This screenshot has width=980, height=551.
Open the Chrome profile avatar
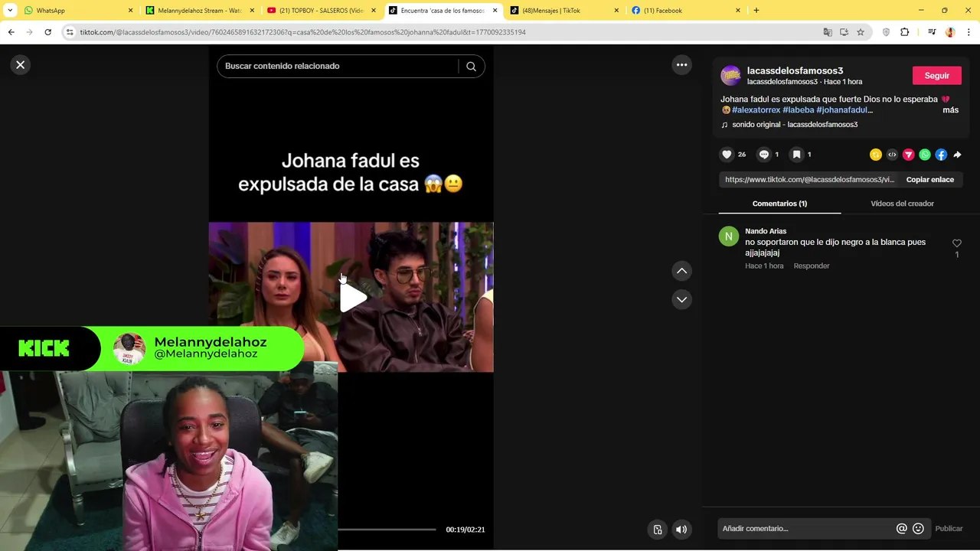coord(950,32)
